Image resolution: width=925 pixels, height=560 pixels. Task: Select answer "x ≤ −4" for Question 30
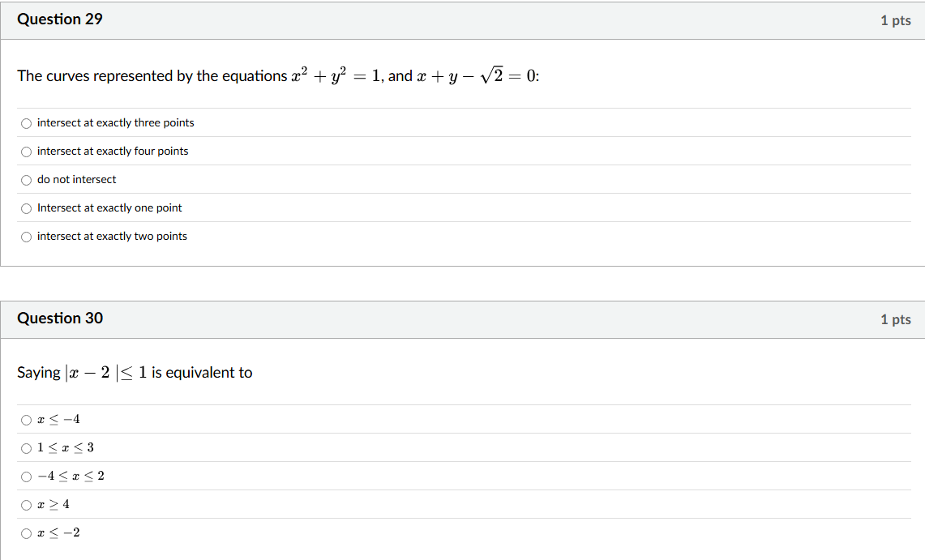[26, 420]
